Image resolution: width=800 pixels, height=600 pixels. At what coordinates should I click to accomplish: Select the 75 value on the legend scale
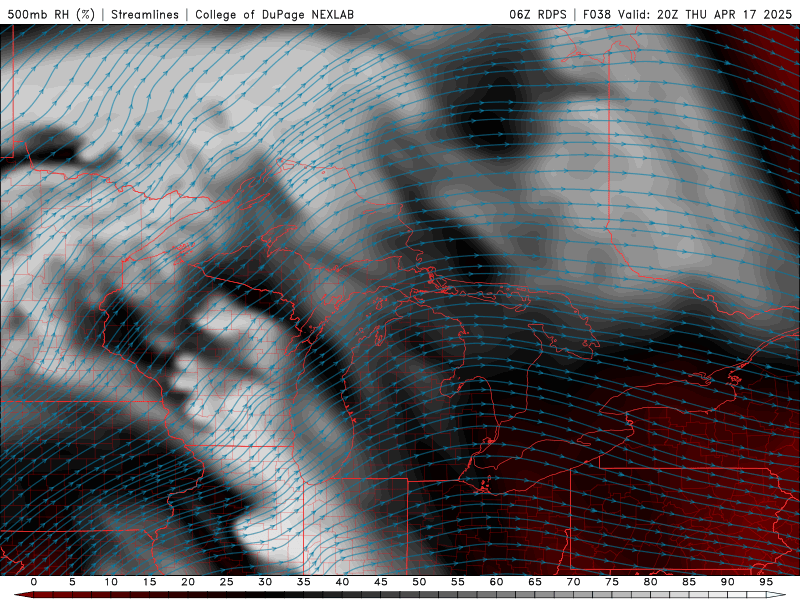click(x=612, y=582)
